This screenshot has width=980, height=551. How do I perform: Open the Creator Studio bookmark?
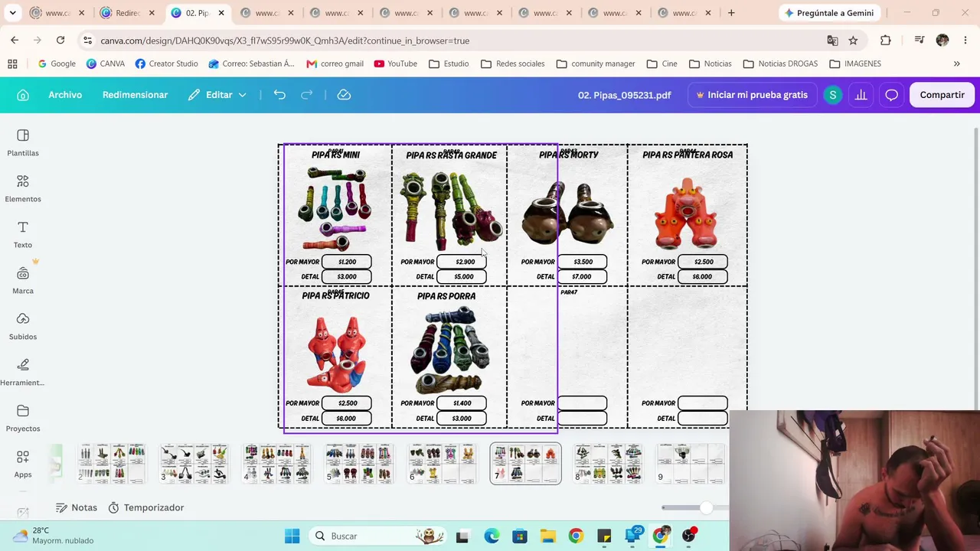(x=166, y=64)
